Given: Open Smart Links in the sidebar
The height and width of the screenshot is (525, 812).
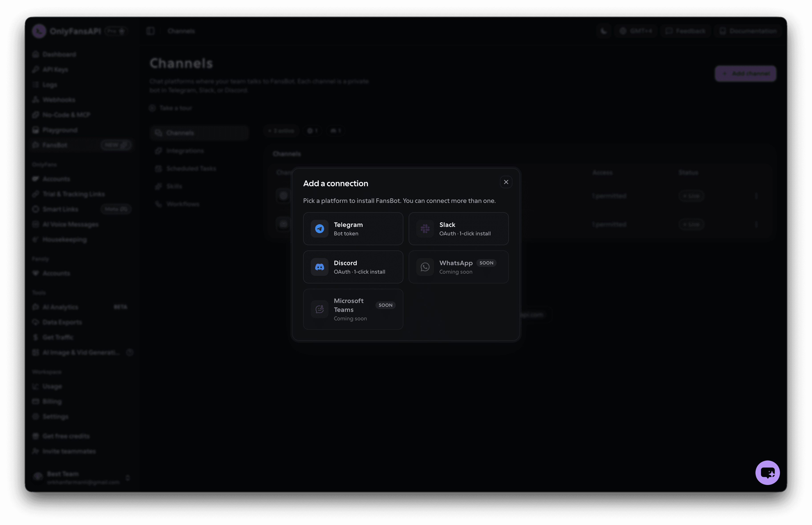Looking at the screenshot, I should 82,209.
